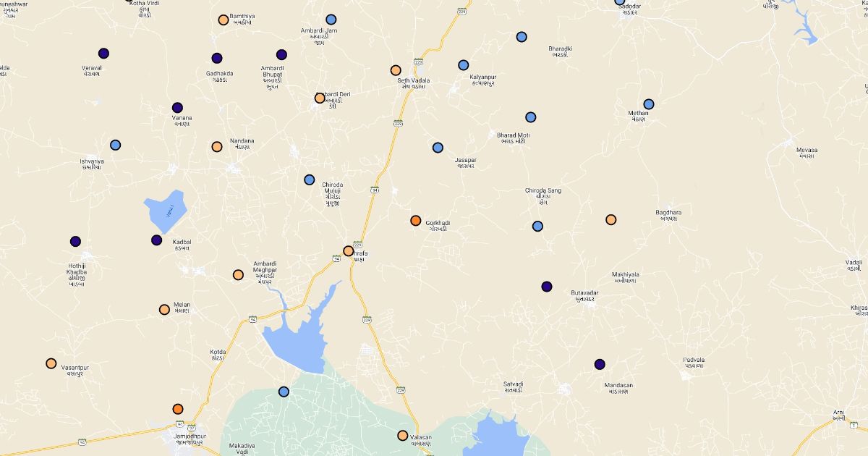Click the dark purple marker above Veraval

click(103, 54)
